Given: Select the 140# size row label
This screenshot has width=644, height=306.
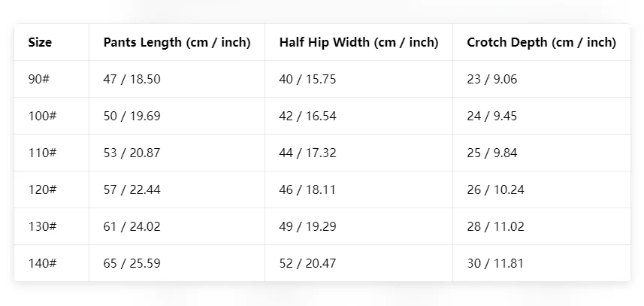Looking at the screenshot, I should coord(42,263).
